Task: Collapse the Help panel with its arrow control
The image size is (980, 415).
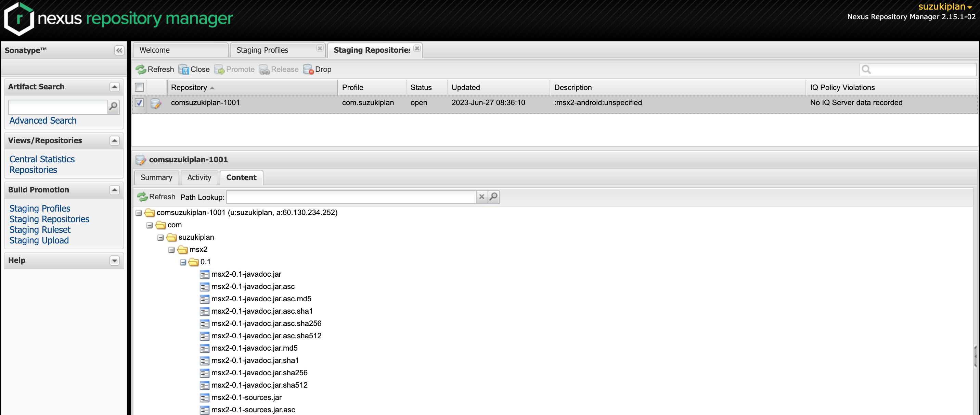Action: 115,261
